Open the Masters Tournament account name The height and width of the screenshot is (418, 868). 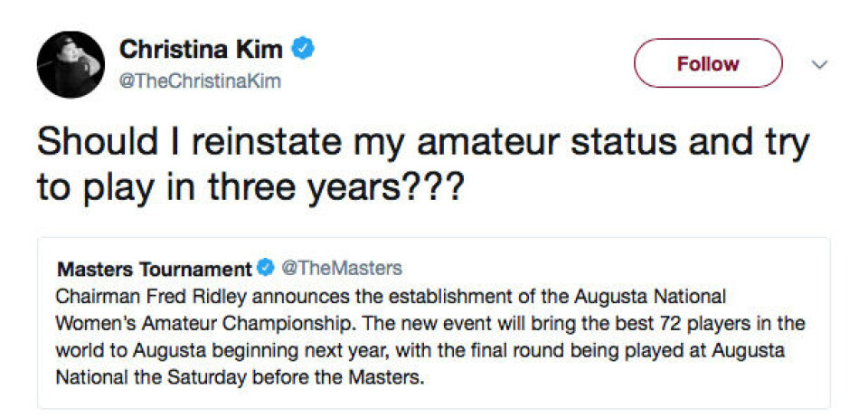[154, 269]
